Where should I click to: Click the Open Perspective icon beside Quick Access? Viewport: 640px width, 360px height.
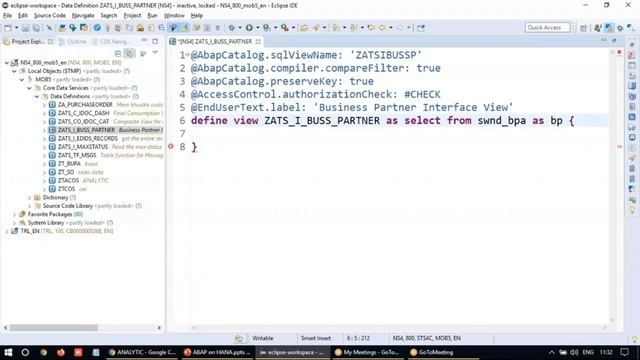(583, 28)
